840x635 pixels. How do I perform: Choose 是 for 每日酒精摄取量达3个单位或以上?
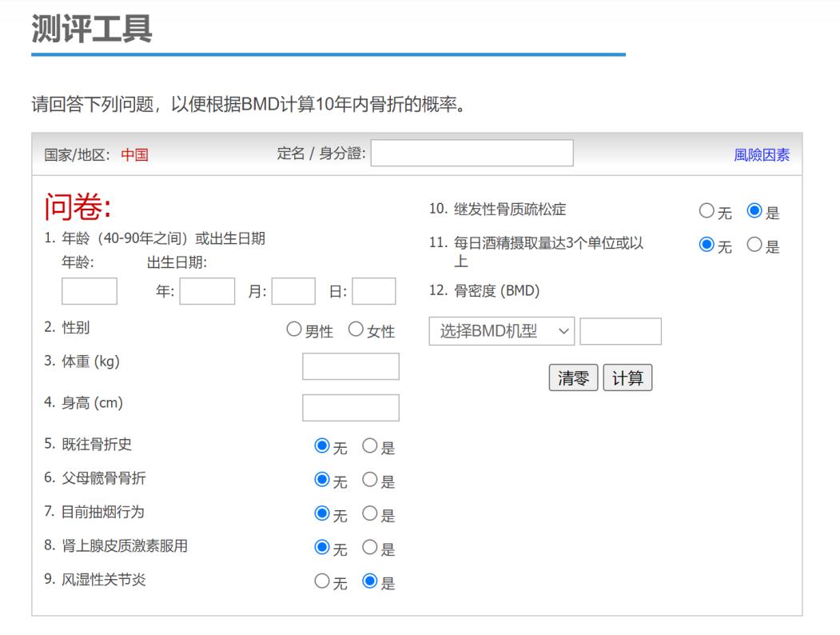(x=754, y=246)
